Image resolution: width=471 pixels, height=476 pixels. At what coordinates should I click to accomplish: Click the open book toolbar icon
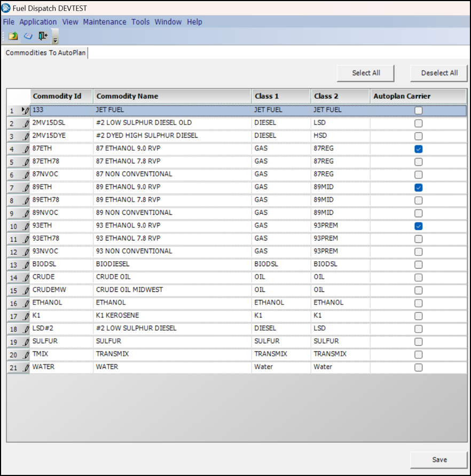tap(28, 36)
